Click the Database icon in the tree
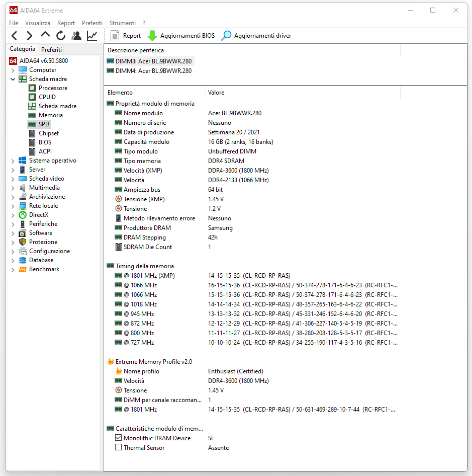The height and width of the screenshot is (476, 472). point(23,260)
